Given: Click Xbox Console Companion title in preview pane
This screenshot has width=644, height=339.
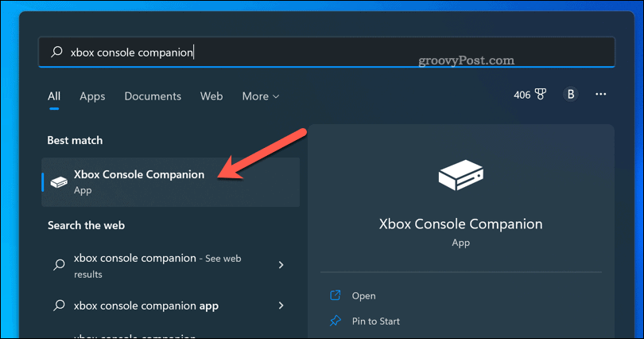Looking at the screenshot, I should pyautogui.click(x=461, y=224).
